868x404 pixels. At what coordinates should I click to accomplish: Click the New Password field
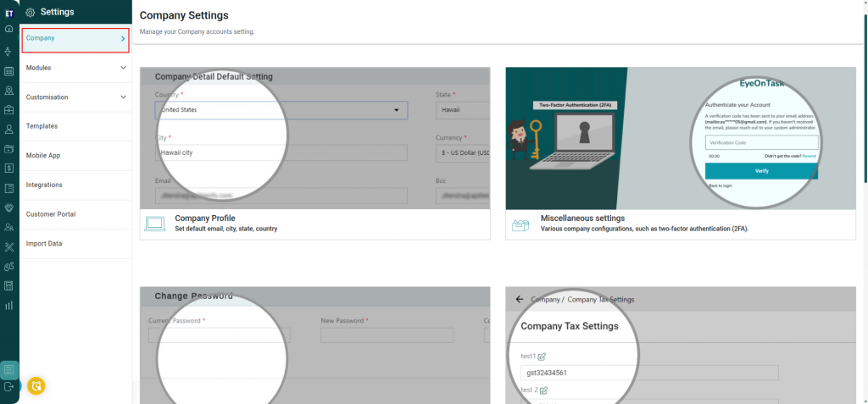tap(387, 335)
